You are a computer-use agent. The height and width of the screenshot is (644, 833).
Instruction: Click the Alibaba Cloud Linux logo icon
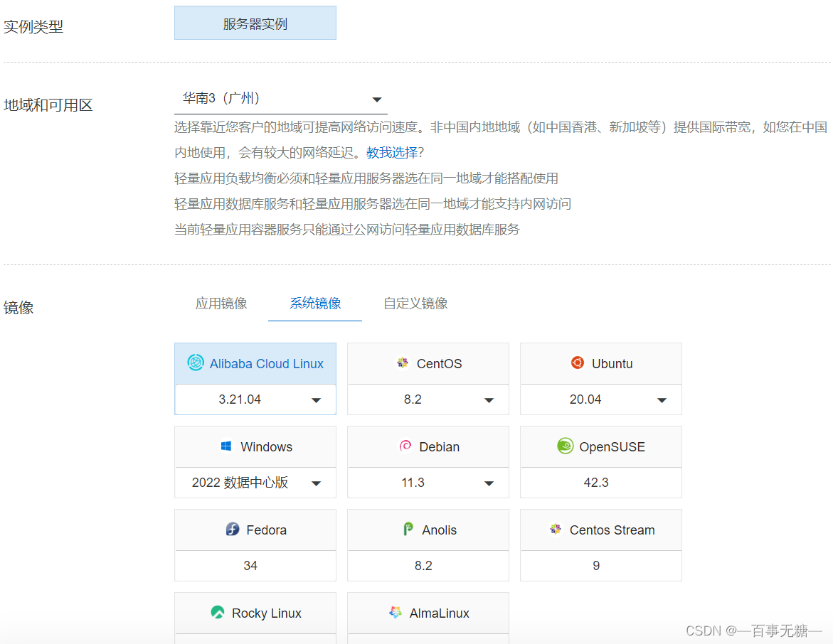[x=196, y=363]
